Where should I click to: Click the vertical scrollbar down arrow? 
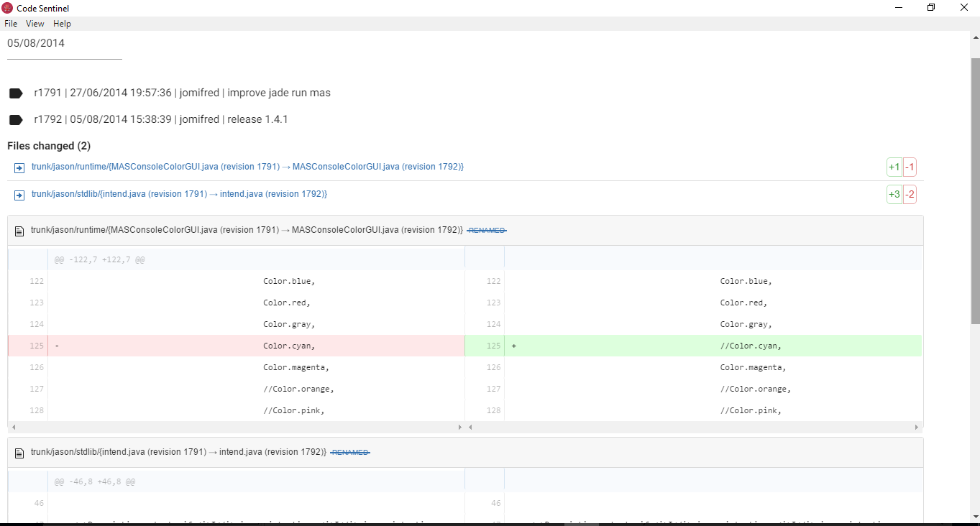[x=974, y=517]
